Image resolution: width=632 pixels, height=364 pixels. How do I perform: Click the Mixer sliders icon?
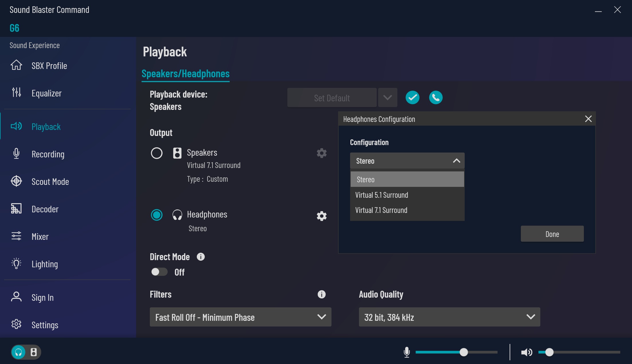click(16, 236)
